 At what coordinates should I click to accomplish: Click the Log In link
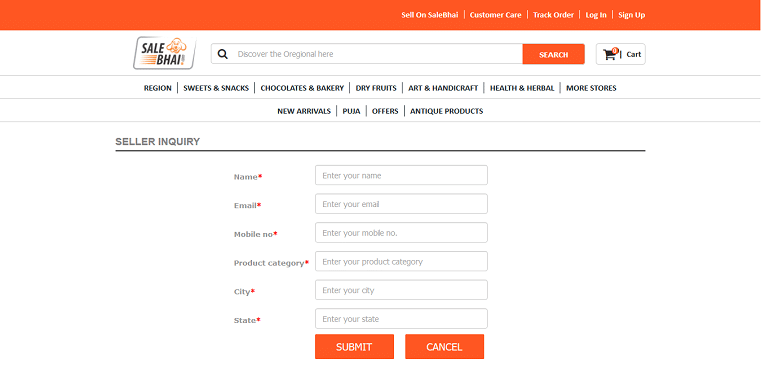596,15
